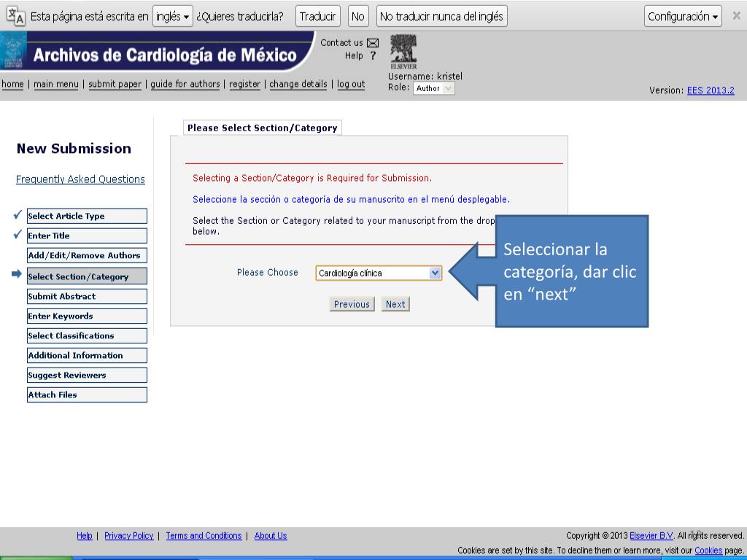
Task: Close the translation bar
Action: pos(736,16)
